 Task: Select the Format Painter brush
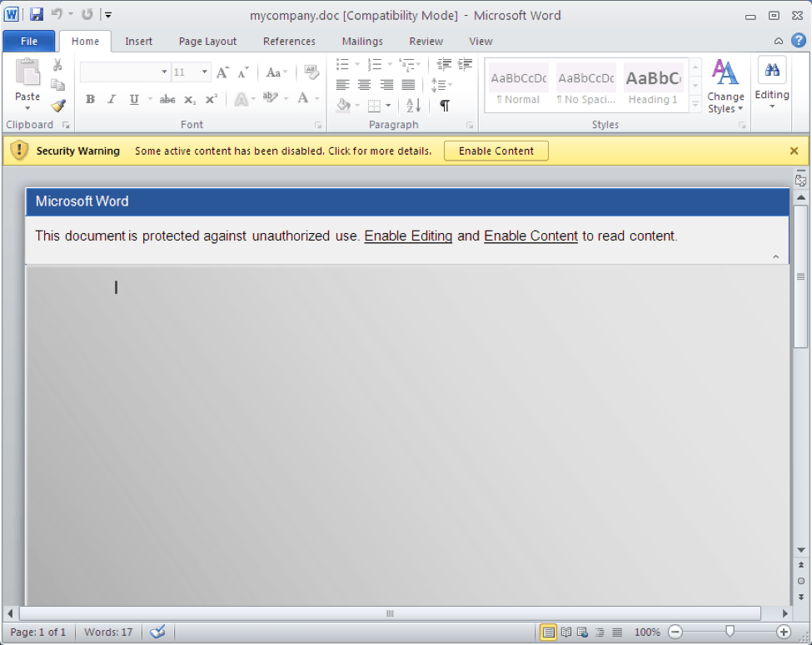tap(58, 106)
